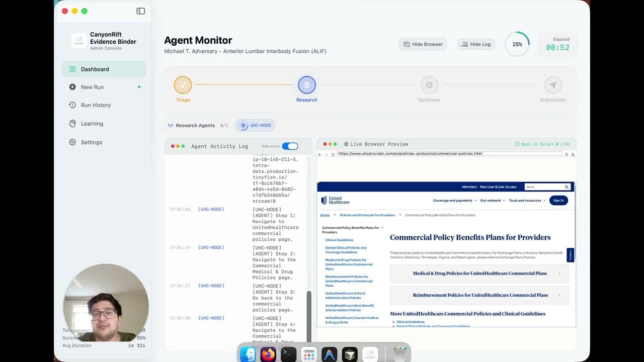Select the Submission step paper-plane icon
The image size is (644, 362).
click(x=553, y=85)
